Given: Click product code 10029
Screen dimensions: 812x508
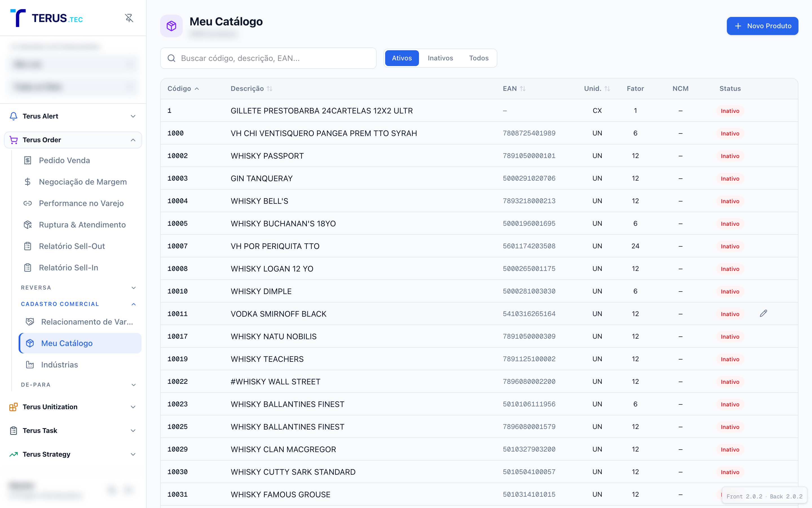Looking at the screenshot, I should [x=178, y=450].
